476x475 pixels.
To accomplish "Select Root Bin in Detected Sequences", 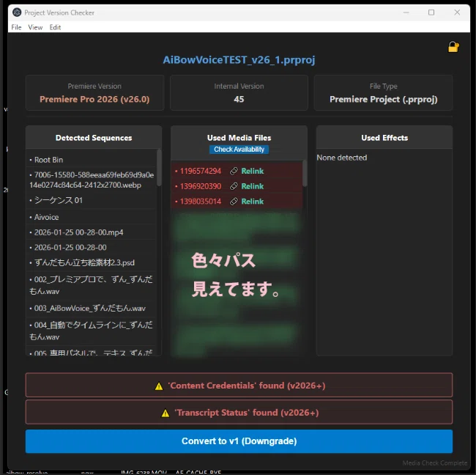I will [x=91, y=160].
